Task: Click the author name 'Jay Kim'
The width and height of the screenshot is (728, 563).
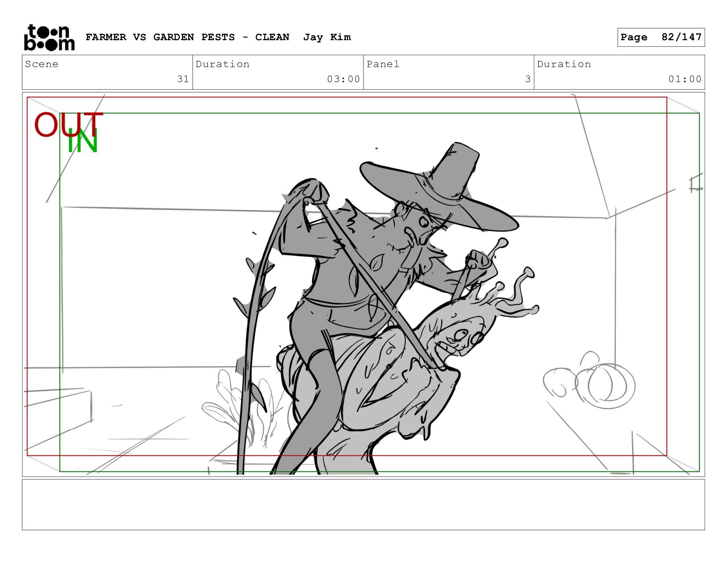Action: 327,37
